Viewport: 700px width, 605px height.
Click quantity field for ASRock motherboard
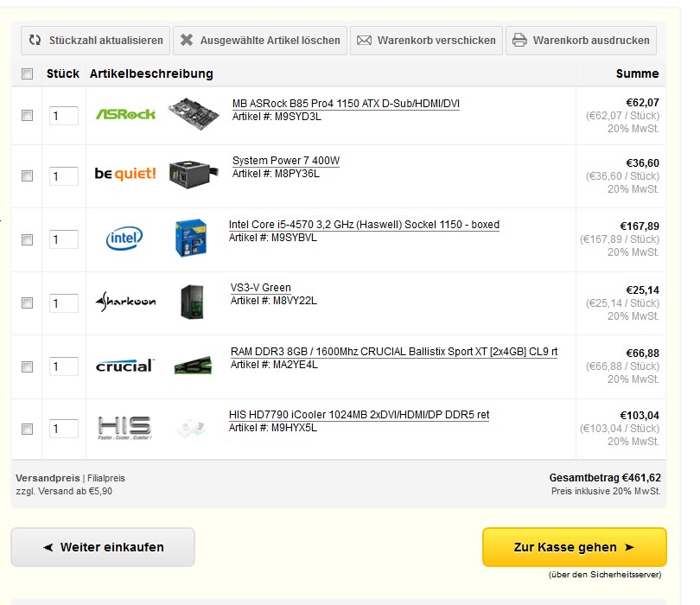pos(63,116)
